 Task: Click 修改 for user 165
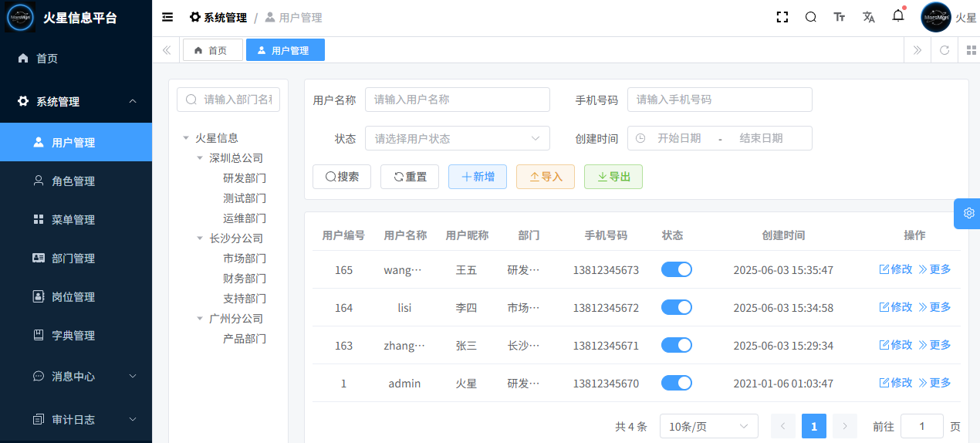(896, 269)
